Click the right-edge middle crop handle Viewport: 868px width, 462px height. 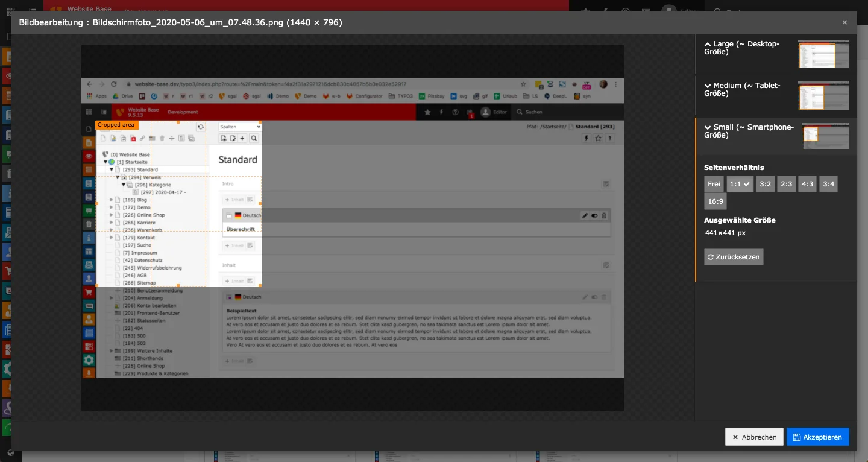[260, 204]
